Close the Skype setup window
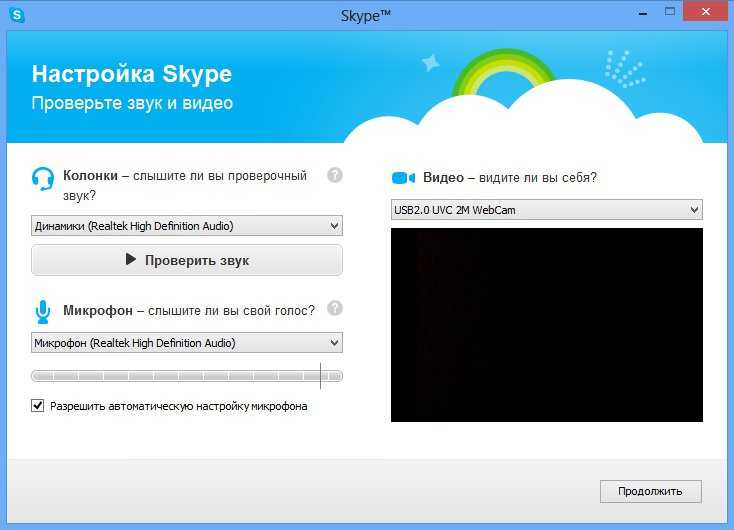Screen dimensions: 734x530 pos(705,11)
